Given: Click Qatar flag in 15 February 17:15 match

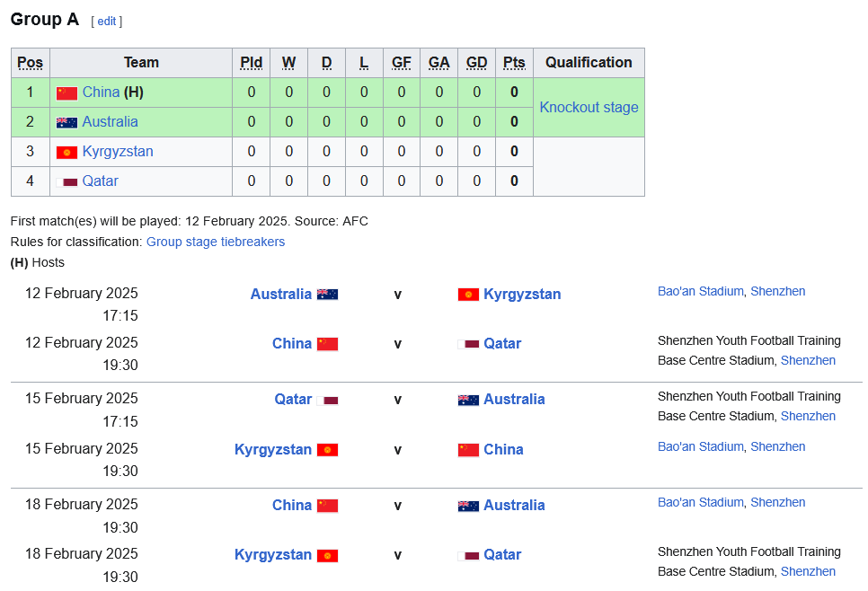Looking at the screenshot, I should (327, 400).
